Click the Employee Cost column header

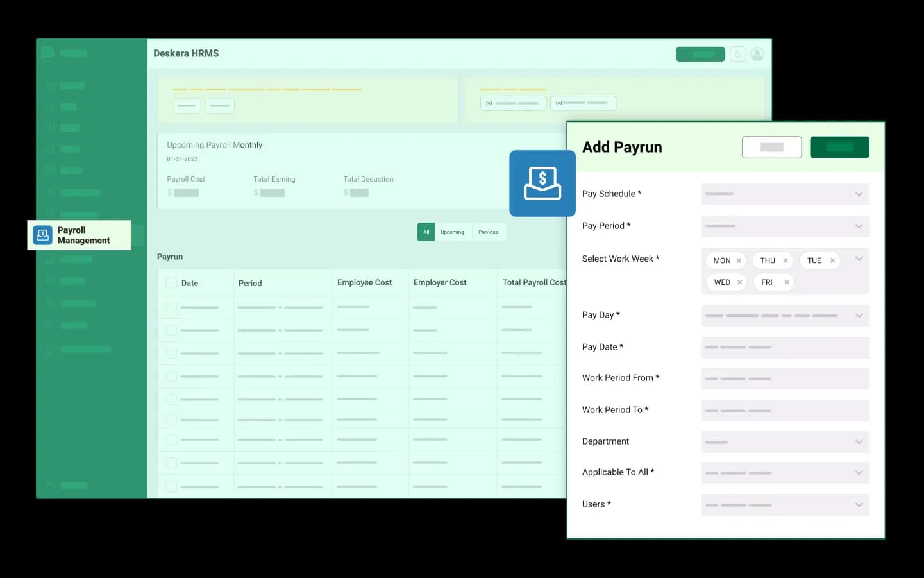[x=364, y=282]
